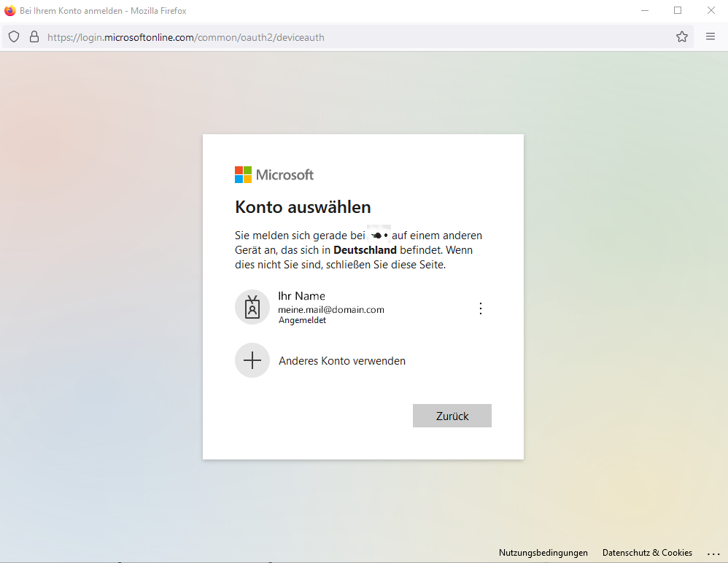The width and height of the screenshot is (728, 563).
Task: Click the meine.mail@domain.com email text
Action: tap(331, 310)
